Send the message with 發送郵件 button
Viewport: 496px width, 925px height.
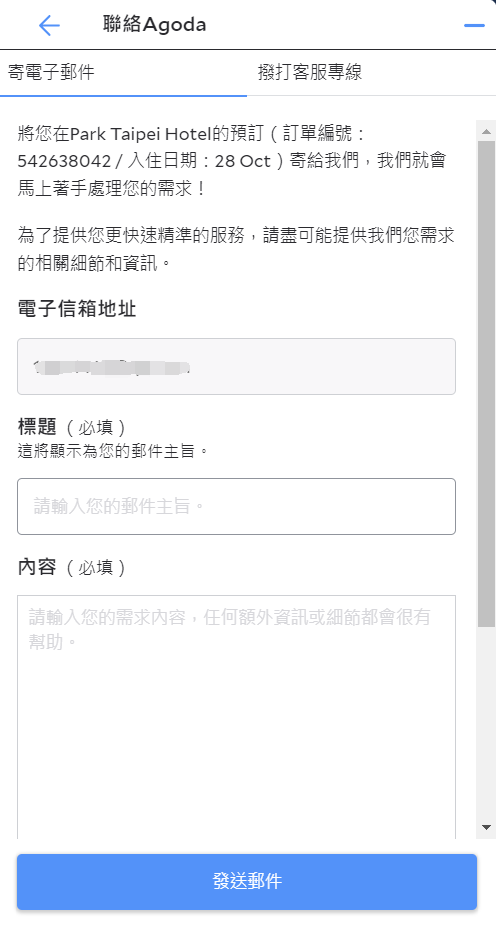click(247, 881)
